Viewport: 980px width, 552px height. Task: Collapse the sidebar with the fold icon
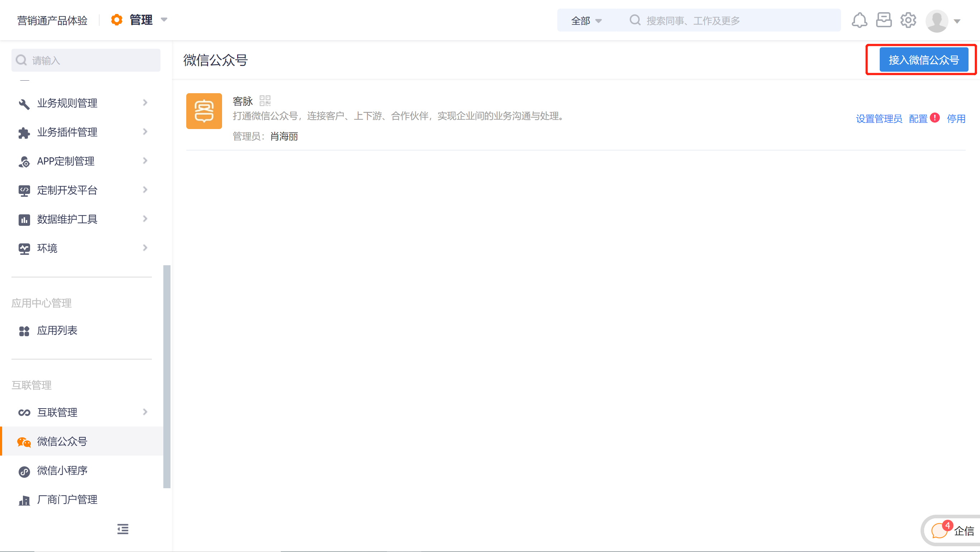[123, 529]
